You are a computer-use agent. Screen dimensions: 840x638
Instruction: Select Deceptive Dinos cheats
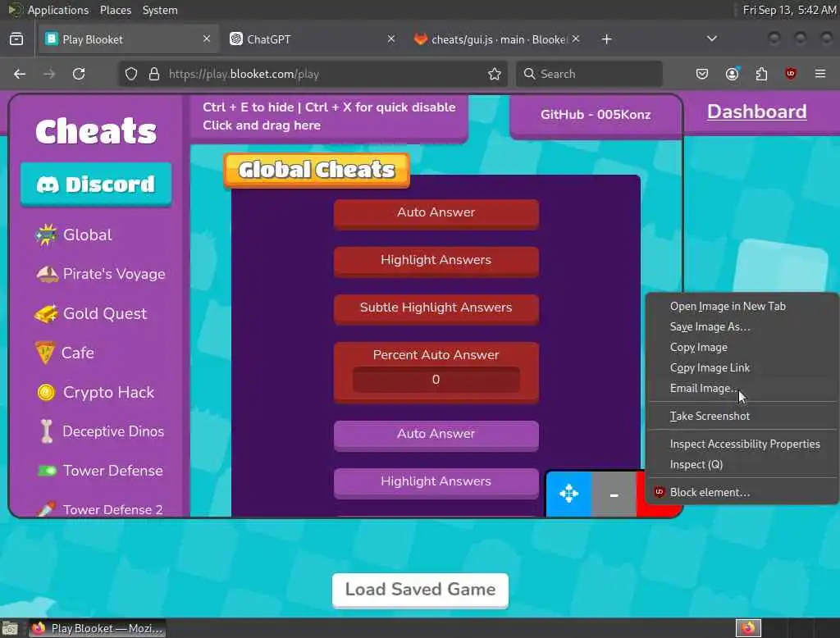click(102, 431)
